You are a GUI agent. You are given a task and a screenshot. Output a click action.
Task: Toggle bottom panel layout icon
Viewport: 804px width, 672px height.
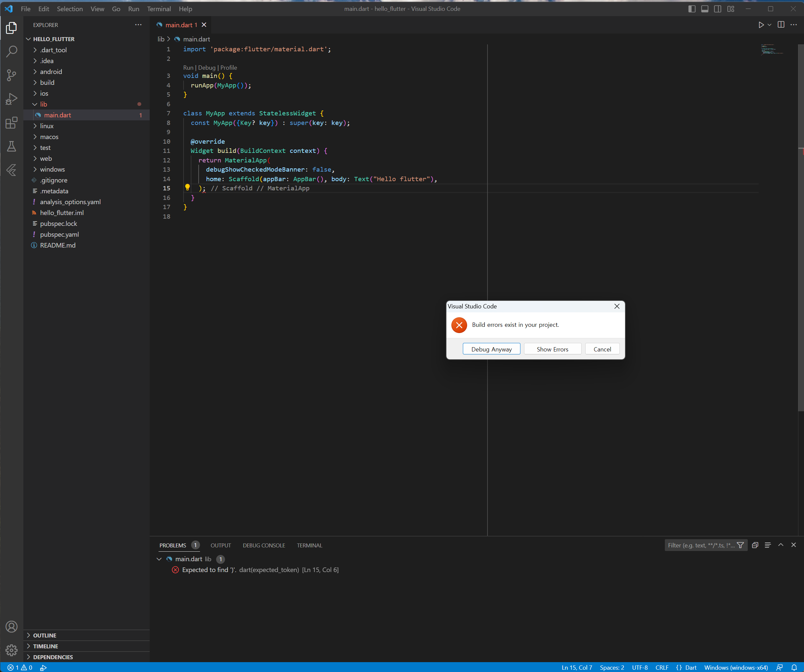705,9
